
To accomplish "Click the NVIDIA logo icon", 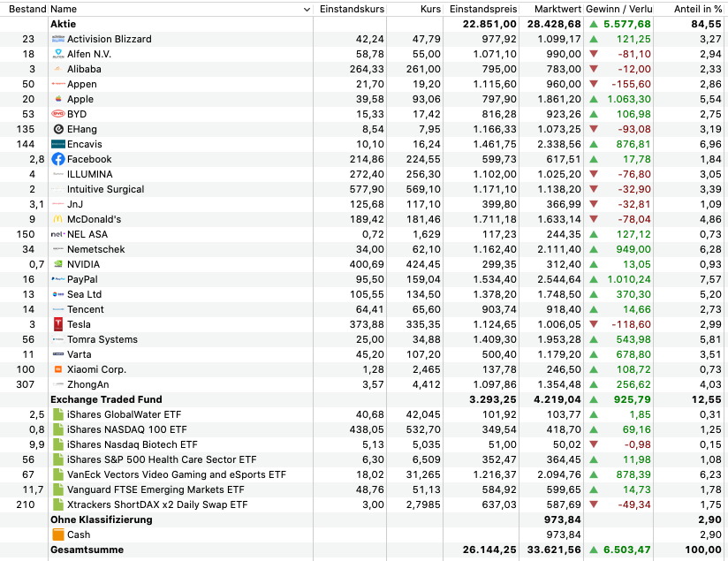I will click(58, 264).
